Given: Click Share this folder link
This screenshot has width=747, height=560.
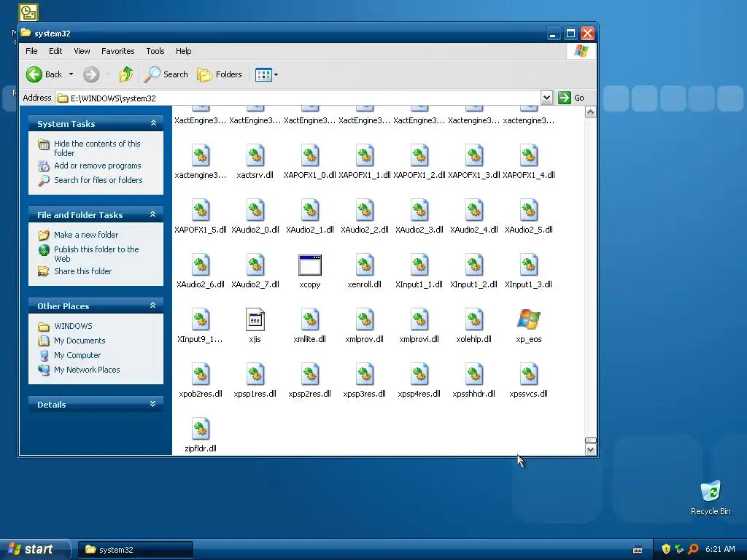Looking at the screenshot, I should [x=83, y=271].
